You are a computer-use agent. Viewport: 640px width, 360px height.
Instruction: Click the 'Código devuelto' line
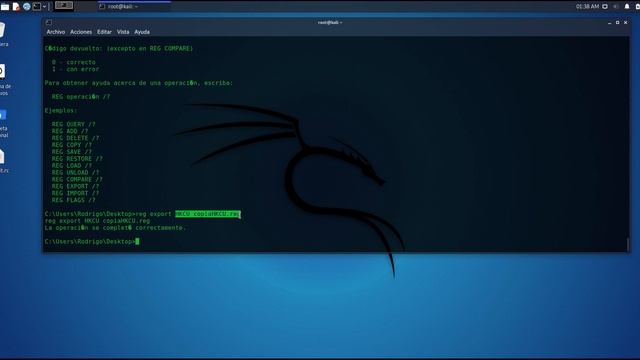119,49
